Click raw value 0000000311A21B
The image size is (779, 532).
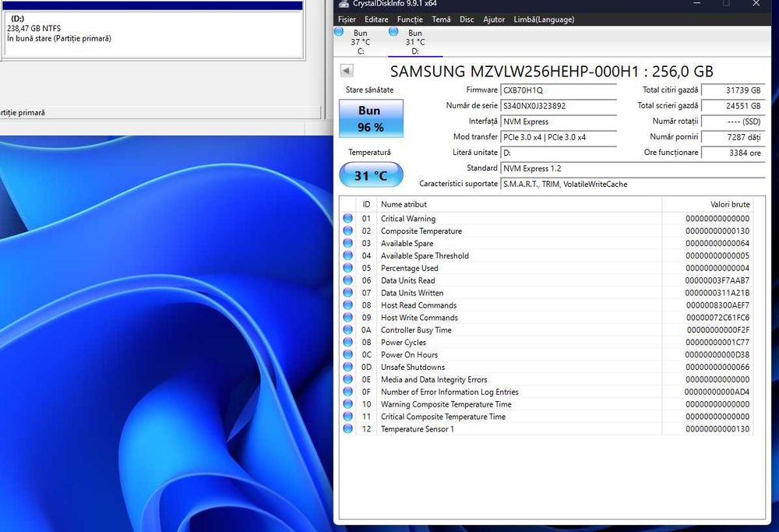coord(717,293)
